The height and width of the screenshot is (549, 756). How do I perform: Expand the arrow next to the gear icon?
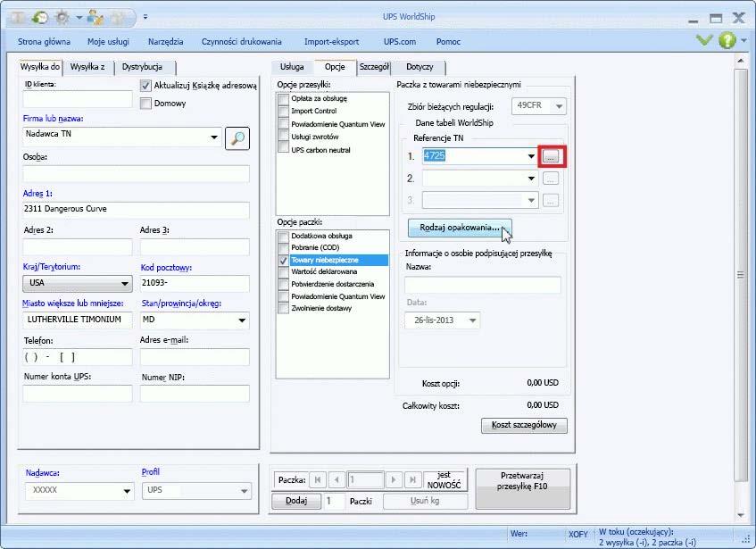[79, 19]
